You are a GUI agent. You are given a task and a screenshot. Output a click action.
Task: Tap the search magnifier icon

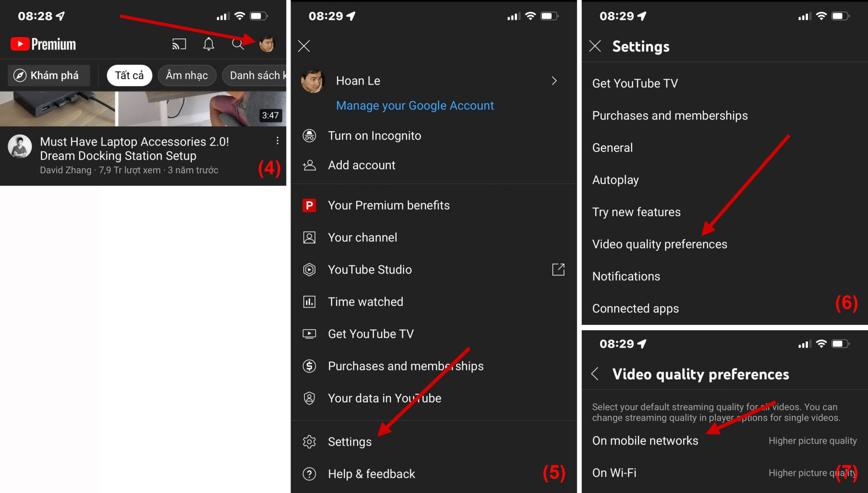pos(238,44)
